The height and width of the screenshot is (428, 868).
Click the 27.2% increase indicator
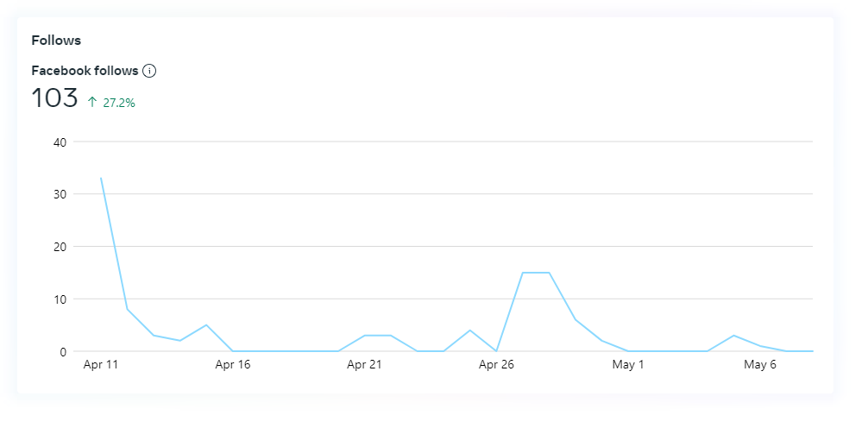[x=119, y=103]
